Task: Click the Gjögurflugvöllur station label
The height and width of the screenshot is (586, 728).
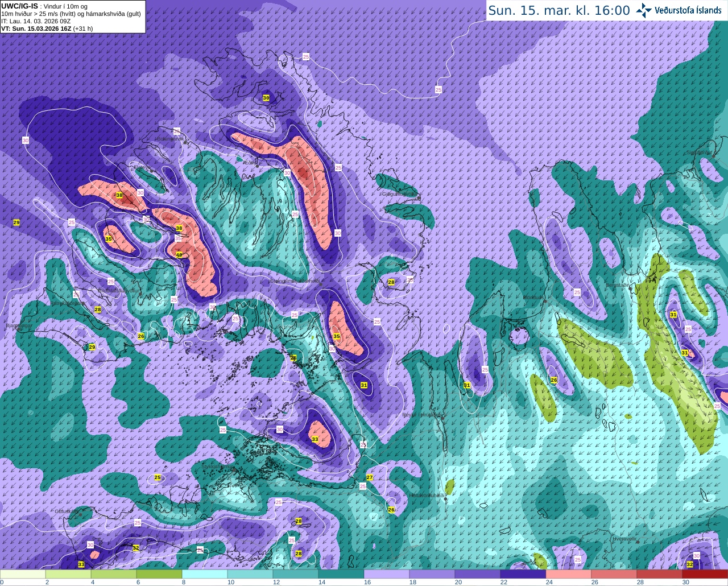Action: click(x=400, y=193)
